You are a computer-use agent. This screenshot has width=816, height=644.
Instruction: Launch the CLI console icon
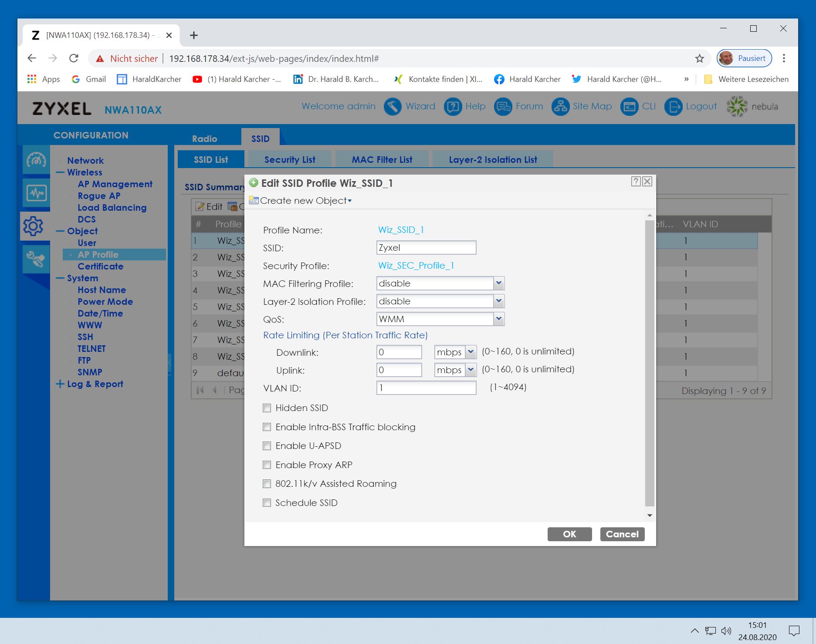[x=629, y=107]
